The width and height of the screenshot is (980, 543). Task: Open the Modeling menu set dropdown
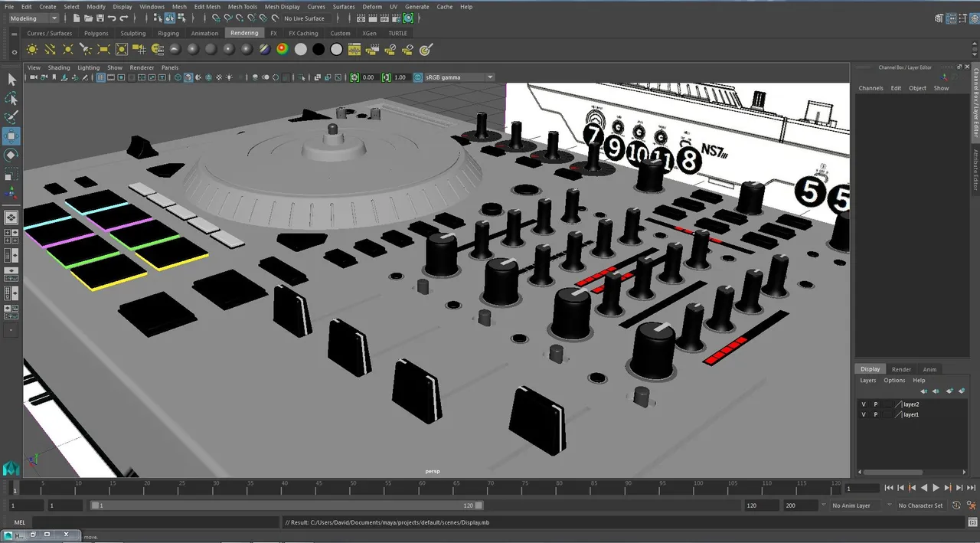click(x=33, y=18)
